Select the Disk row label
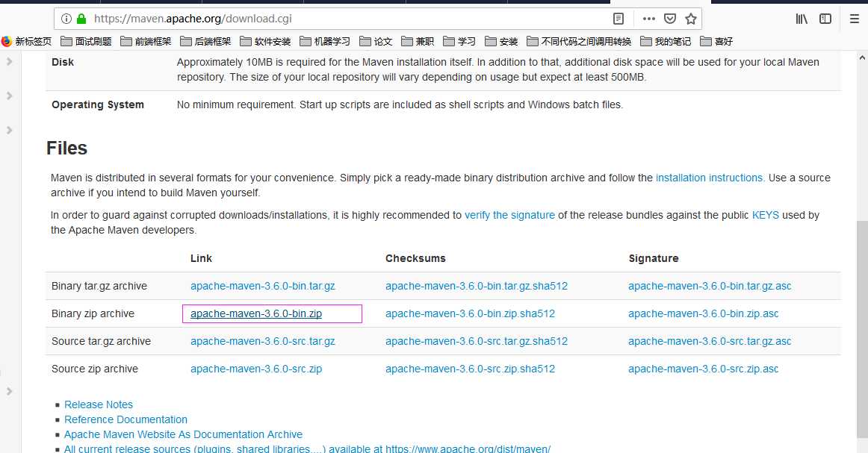This screenshot has height=453, width=868. pyautogui.click(x=63, y=62)
